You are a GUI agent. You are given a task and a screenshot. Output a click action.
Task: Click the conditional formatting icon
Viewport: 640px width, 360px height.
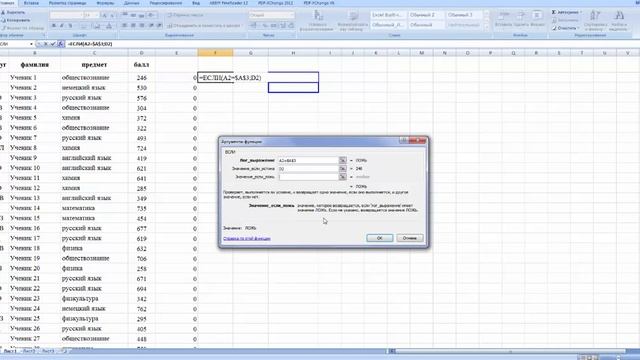[x=318, y=16]
